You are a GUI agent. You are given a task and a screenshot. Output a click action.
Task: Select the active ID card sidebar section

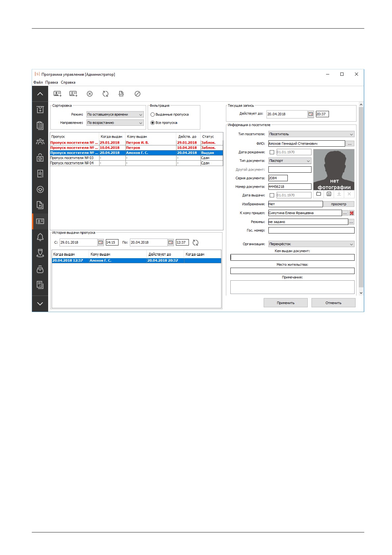point(40,221)
